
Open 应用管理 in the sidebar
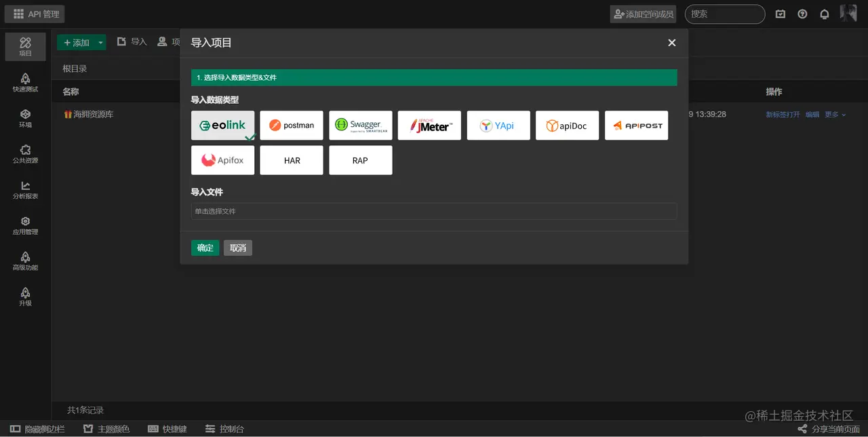point(25,225)
